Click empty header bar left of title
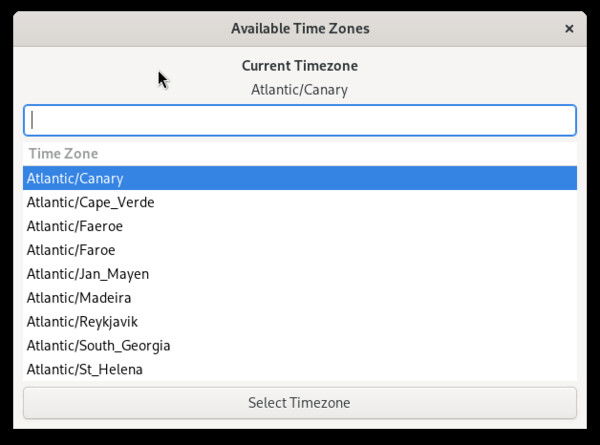The height and width of the screenshot is (445, 600). coord(110,29)
